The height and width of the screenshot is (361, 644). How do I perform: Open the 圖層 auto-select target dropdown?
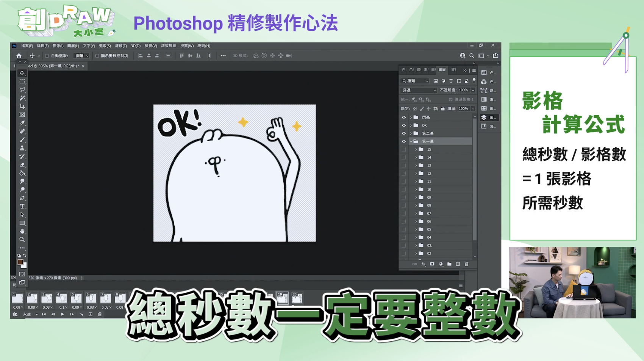coord(82,56)
